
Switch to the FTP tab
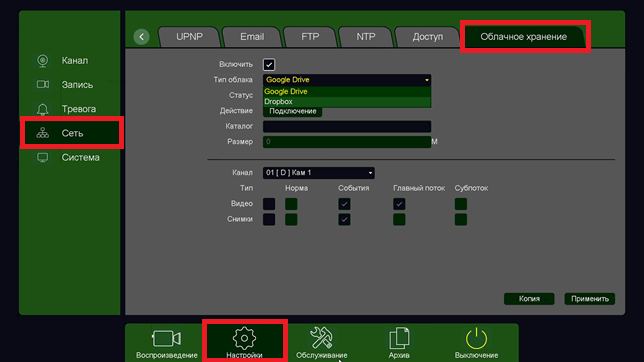(x=310, y=37)
